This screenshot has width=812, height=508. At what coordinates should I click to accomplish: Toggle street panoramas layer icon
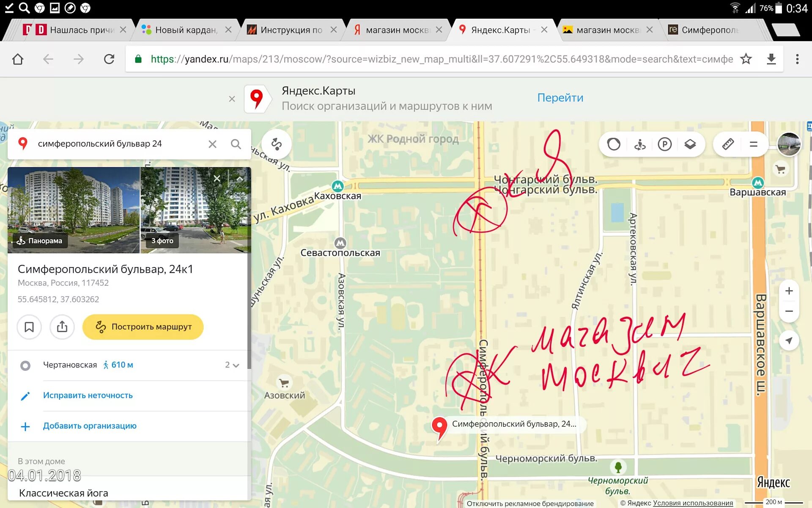[639, 144]
